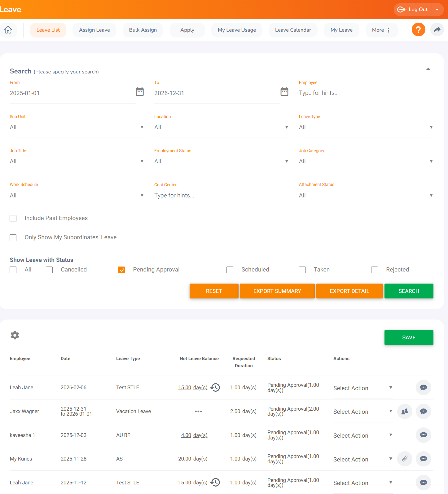Open Select Action dropdown for kaveesha 1
Image resolution: width=448 pixels, height=494 pixels.
[362, 436]
